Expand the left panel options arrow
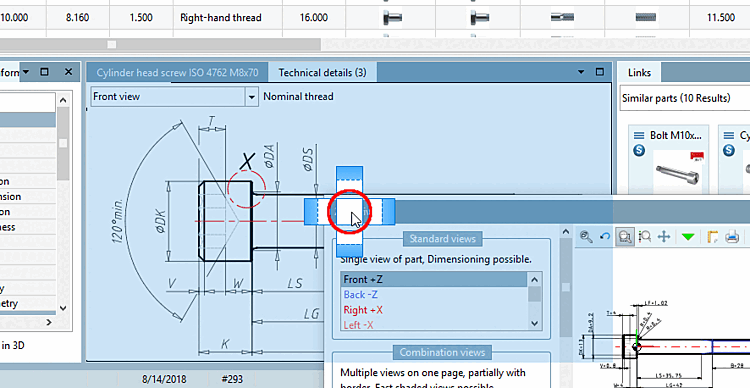750x388 pixels. click(x=26, y=72)
